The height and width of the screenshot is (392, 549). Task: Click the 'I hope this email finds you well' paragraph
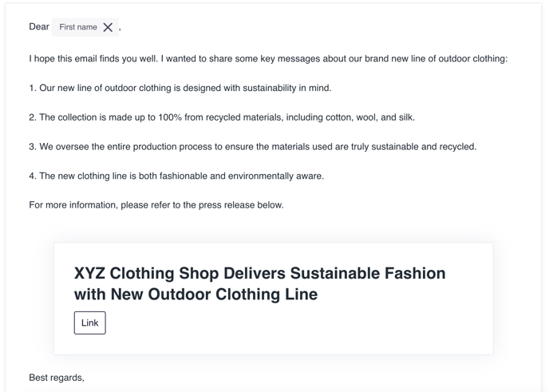[268, 58]
